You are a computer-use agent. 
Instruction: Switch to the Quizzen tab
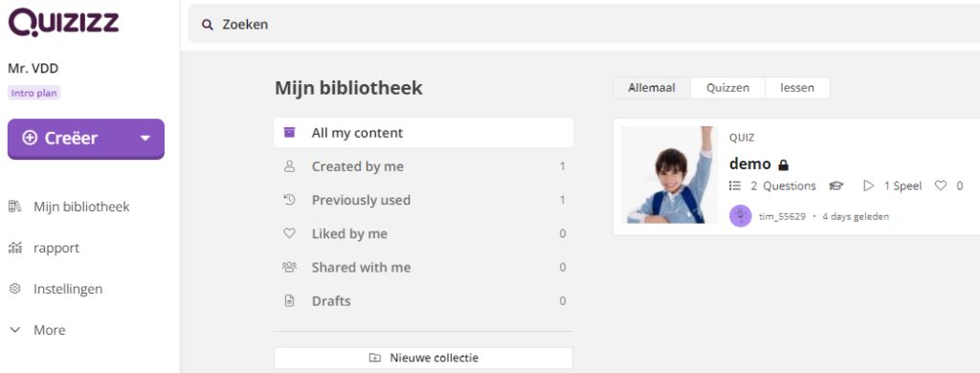click(x=727, y=88)
